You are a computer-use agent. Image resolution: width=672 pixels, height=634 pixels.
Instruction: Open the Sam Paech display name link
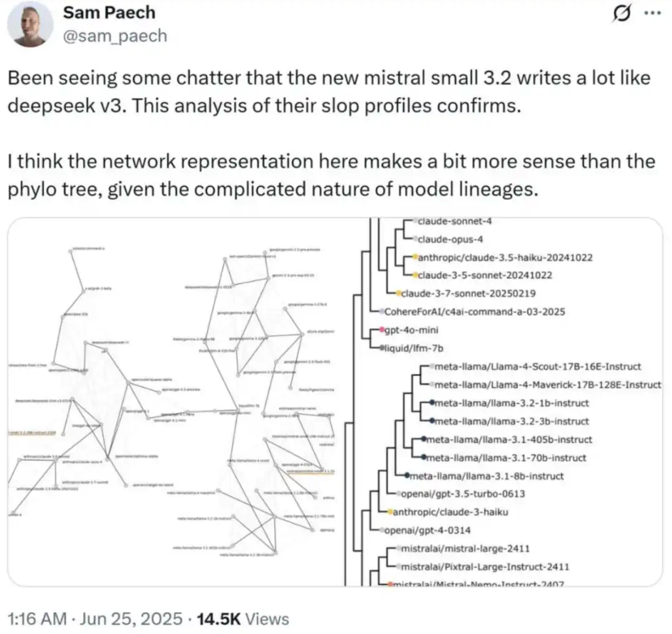tap(109, 13)
